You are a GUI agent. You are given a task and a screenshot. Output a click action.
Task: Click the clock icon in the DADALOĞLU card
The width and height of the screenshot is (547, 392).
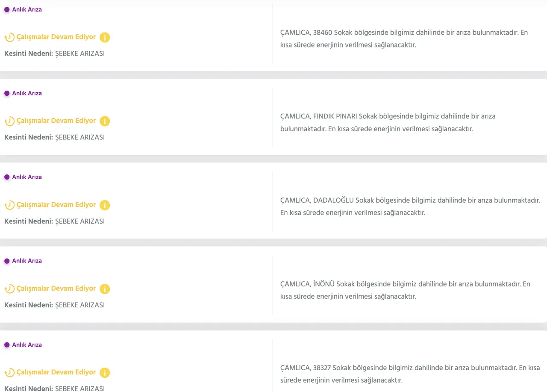(x=9, y=205)
